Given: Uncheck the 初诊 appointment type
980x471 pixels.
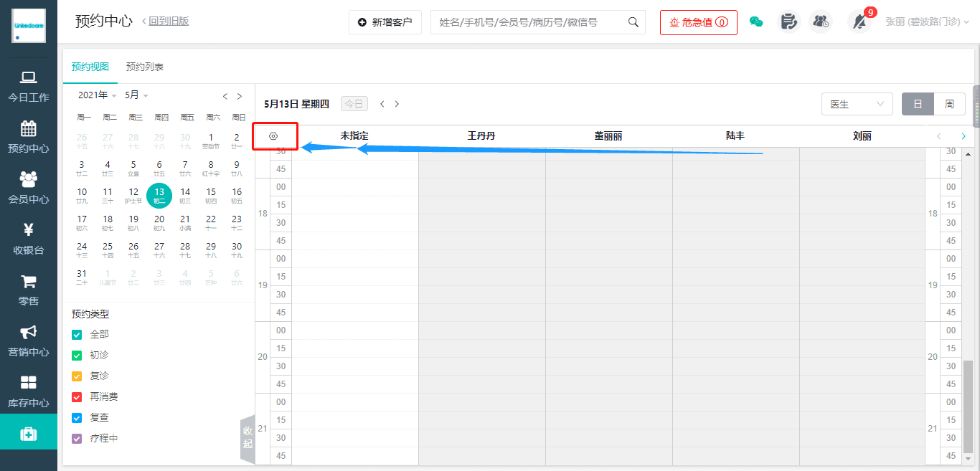Looking at the screenshot, I should [77, 356].
